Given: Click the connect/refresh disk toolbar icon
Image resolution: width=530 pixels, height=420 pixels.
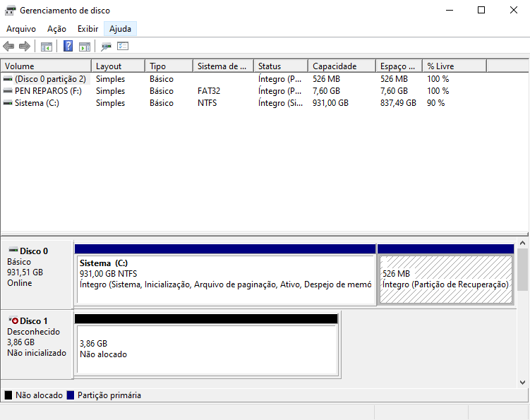Looking at the screenshot, I should tap(106, 47).
